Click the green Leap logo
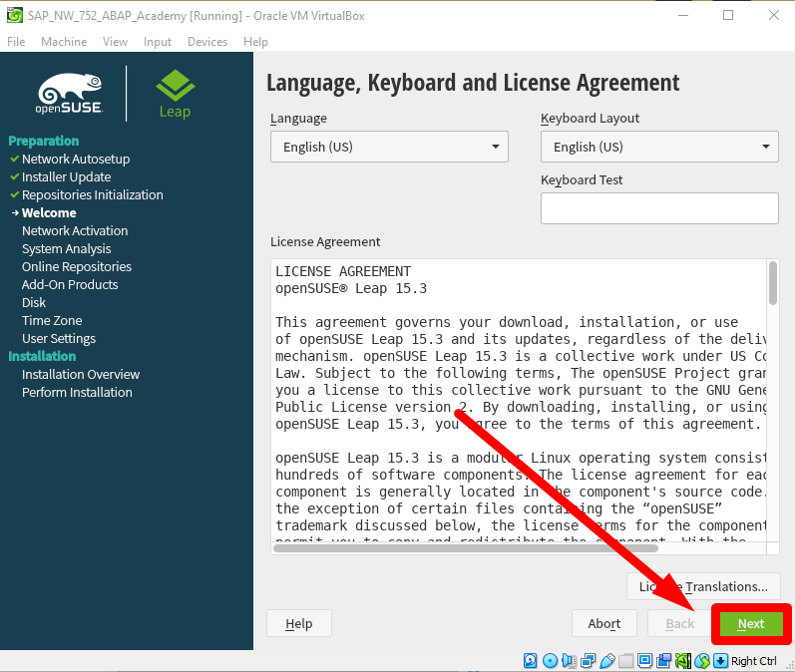 pyautogui.click(x=175, y=95)
